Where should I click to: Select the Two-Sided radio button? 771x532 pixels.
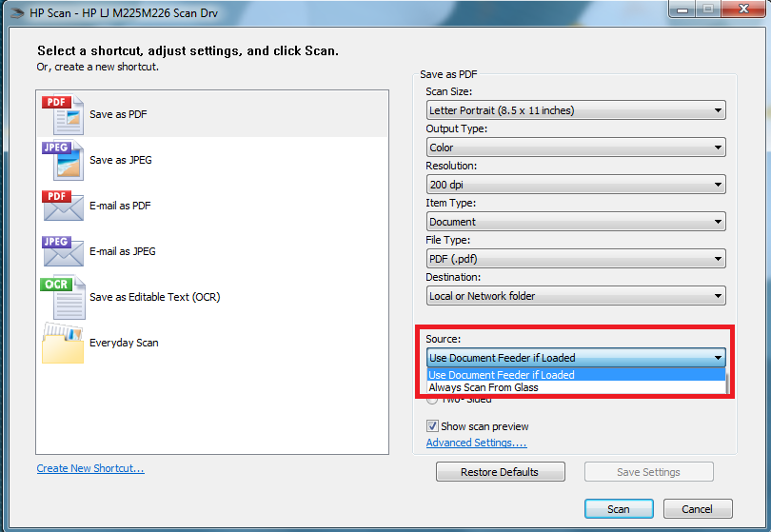432,400
